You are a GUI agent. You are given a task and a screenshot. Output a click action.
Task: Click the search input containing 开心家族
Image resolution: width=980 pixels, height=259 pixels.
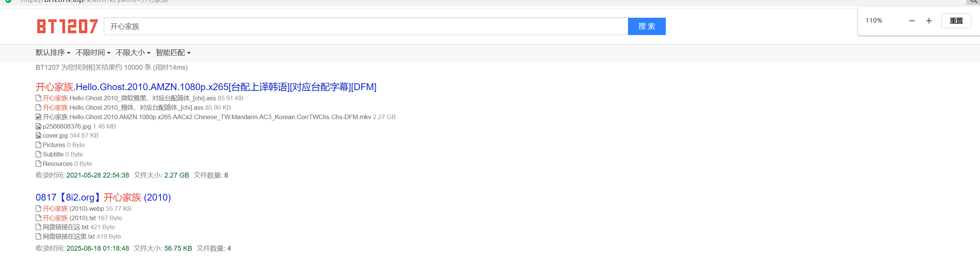(366, 27)
